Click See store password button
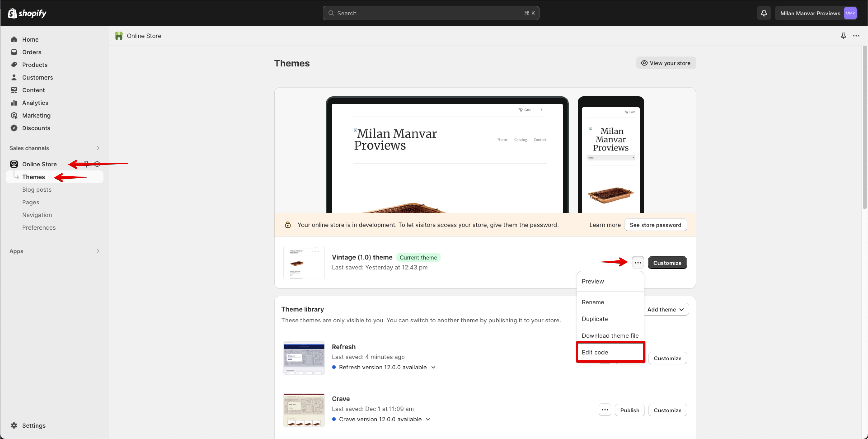868x439 pixels. (655, 225)
